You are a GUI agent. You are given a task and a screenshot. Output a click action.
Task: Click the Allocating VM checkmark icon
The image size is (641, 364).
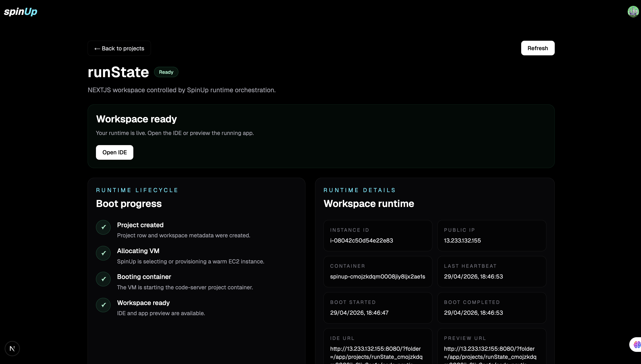103,253
